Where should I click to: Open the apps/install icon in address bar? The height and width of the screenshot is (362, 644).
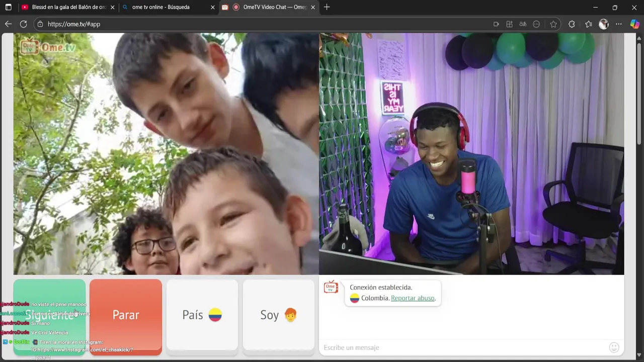[509, 24]
